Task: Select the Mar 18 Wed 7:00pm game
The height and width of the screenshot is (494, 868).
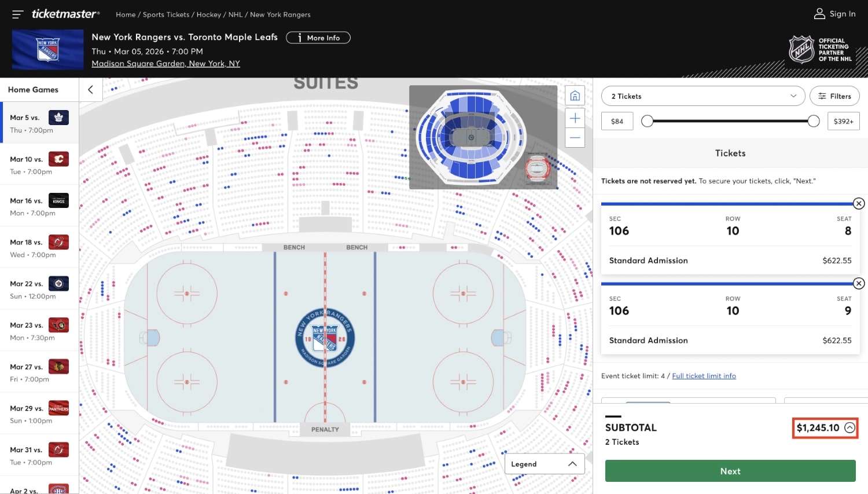Action: click(39, 248)
